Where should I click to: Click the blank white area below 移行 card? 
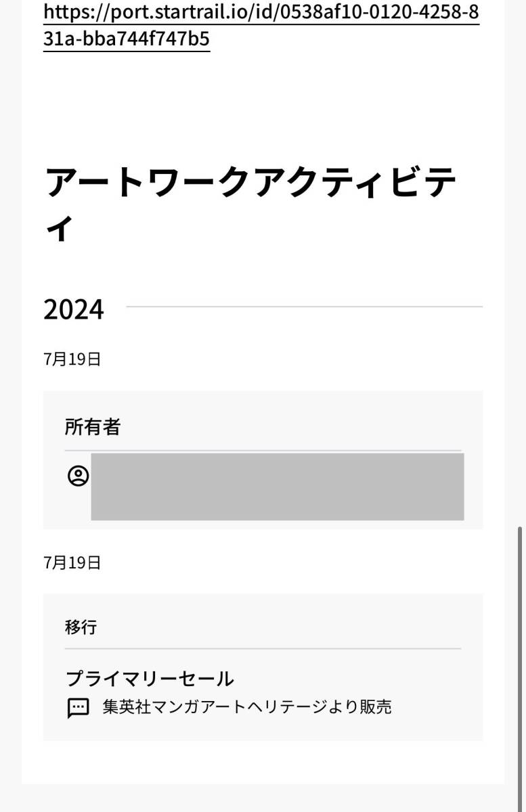click(x=263, y=763)
